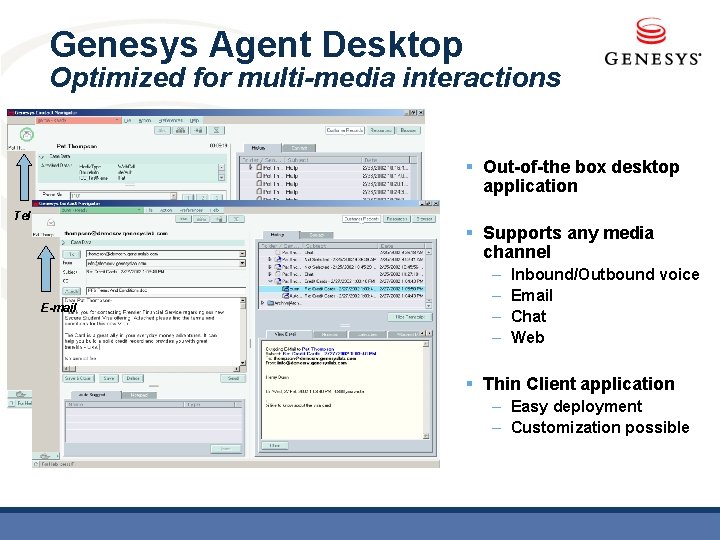The image size is (720, 540).
Task: Click Resources button in front window
Action: pos(397,219)
